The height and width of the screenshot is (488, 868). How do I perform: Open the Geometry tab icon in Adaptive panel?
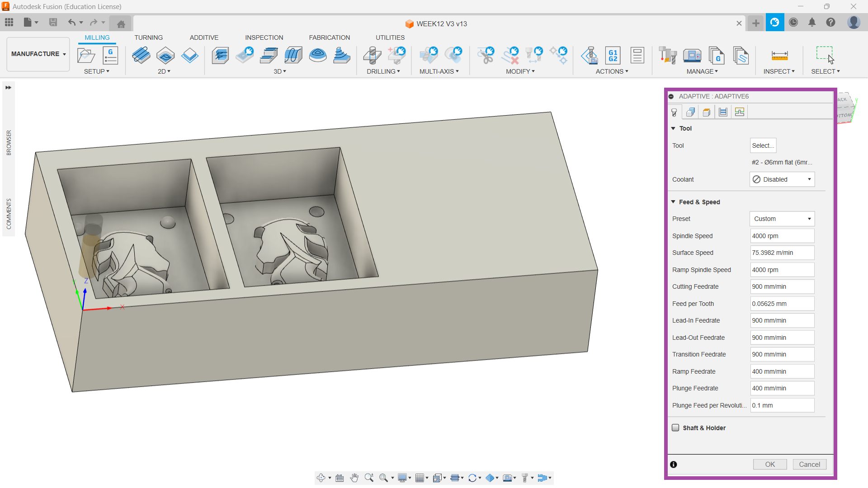click(690, 112)
